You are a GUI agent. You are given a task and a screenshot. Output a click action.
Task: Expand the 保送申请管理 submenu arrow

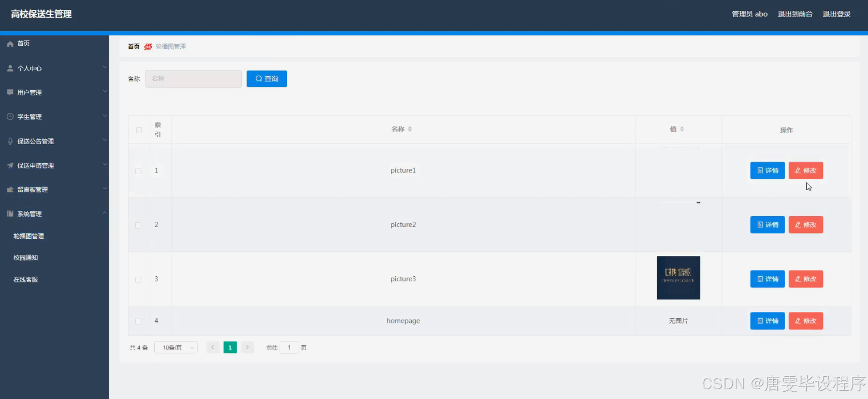[x=105, y=164]
